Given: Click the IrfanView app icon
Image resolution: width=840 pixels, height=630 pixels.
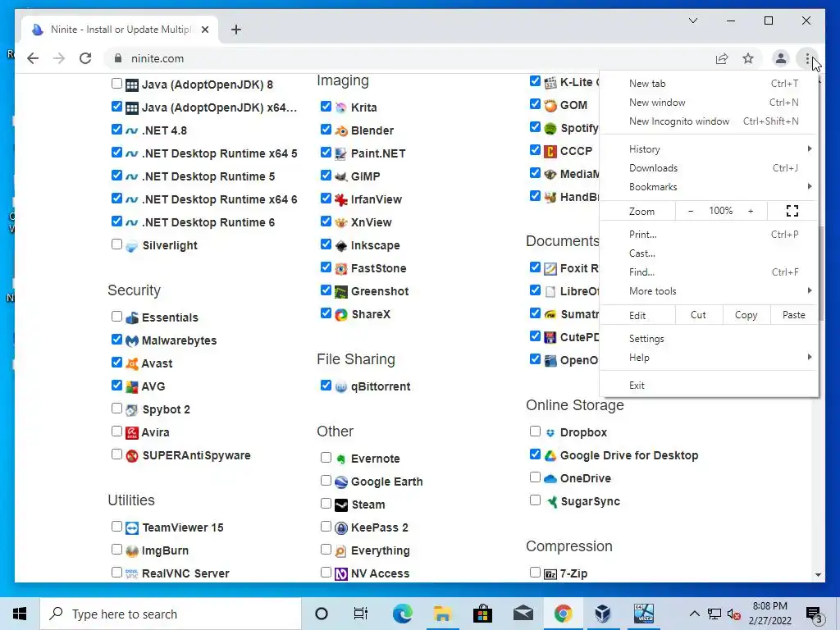Looking at the screenshot, I should pyautogui.click(x=340, y=200).
